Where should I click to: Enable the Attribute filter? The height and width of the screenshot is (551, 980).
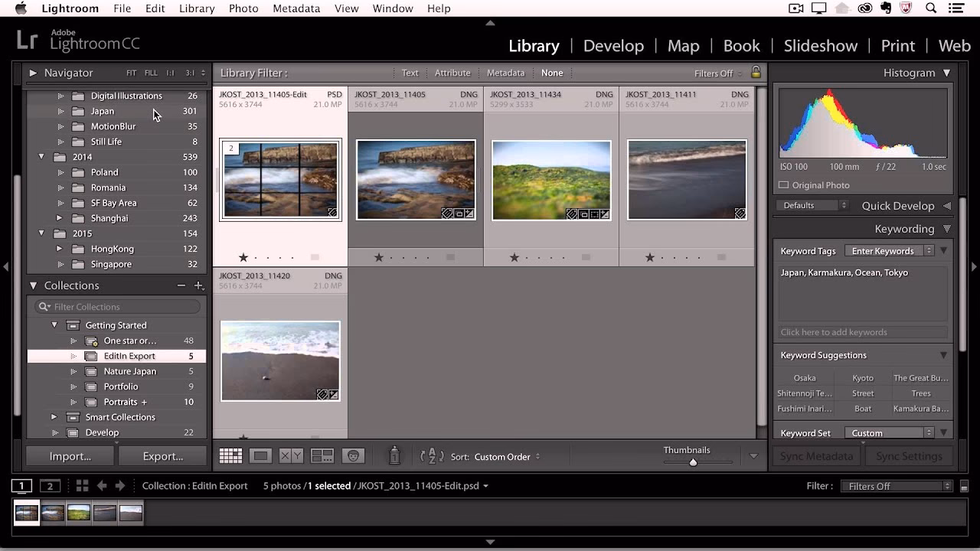pos(452,73)
